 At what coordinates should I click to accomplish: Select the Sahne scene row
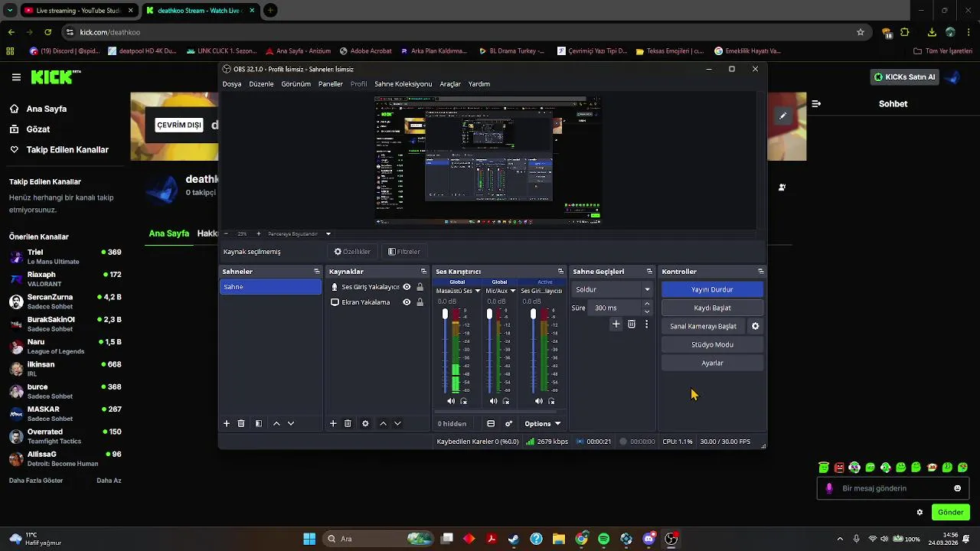(270, 287)
